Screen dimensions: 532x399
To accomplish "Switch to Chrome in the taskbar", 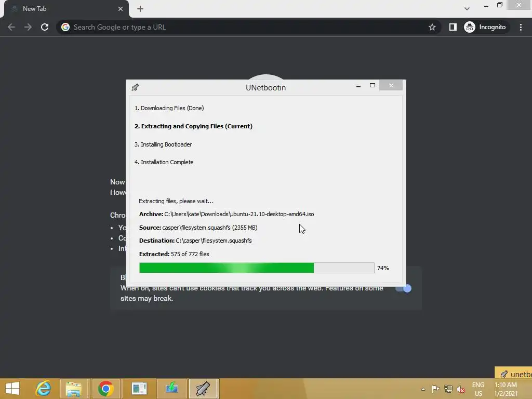I will (x=106, y=389).
